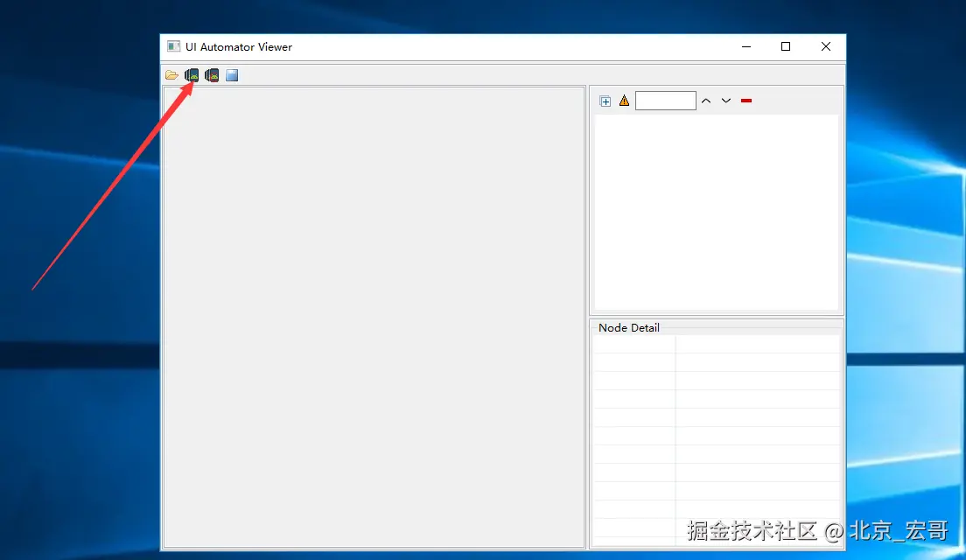Open a saved UI dump folder
The height and width of the screenshot is (560, 966).
click(x=171, y=75)
